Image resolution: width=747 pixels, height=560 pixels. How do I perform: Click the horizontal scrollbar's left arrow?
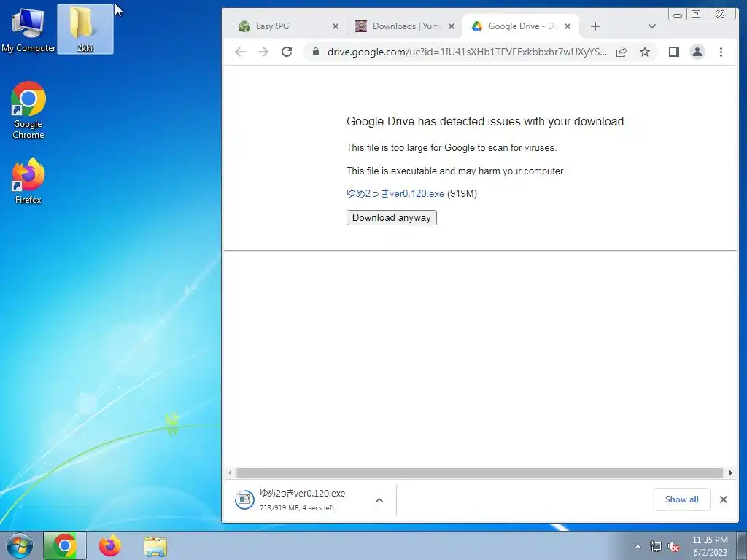pos(230,472)
